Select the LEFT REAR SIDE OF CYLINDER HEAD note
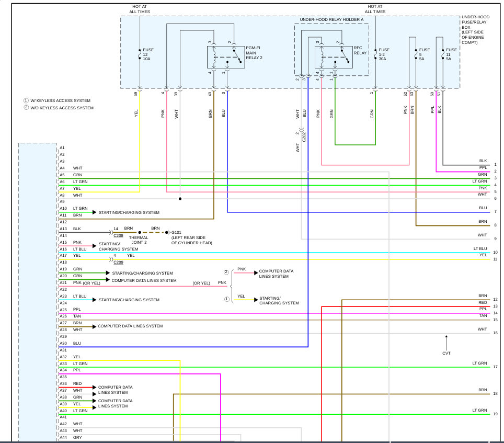 point(191,240)
